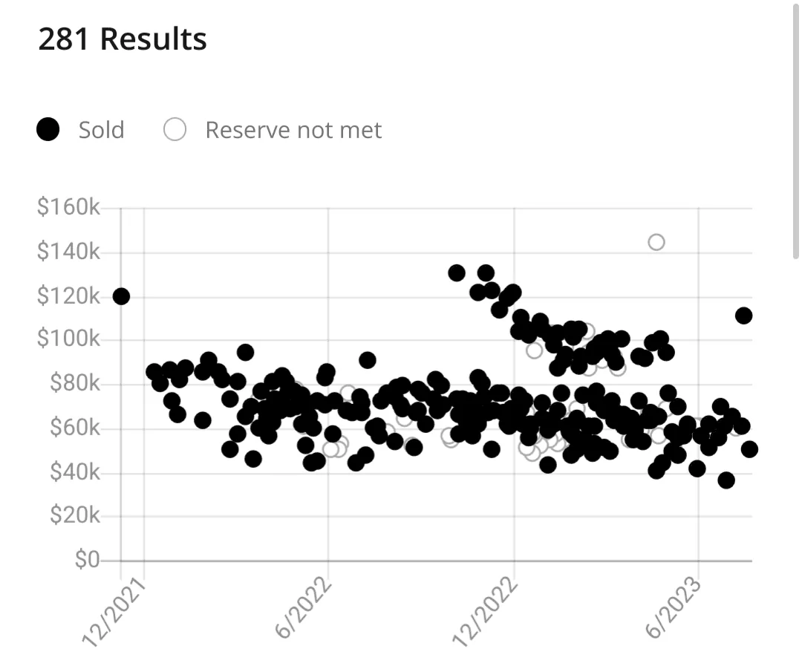Select the isolated $120k sold point at 12/2021
This screenshot has height=672, width=802.
[x=121, y=296]
